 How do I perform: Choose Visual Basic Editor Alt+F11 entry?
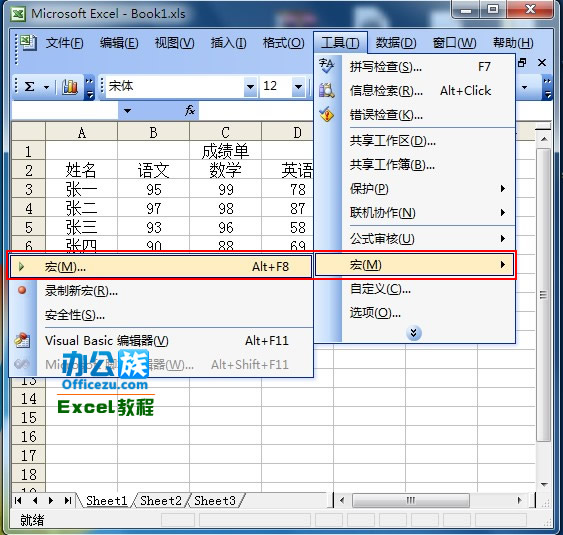click(161, 340)
